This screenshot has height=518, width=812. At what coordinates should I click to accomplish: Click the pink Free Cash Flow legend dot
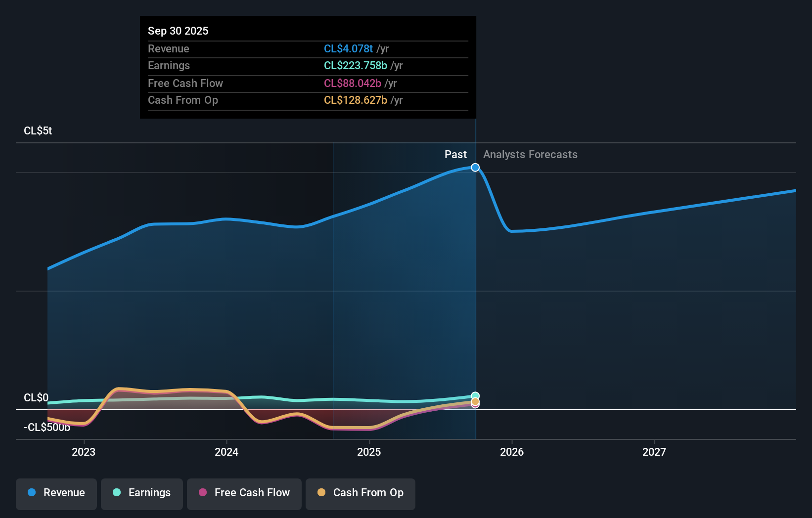[x=203, y=493]
